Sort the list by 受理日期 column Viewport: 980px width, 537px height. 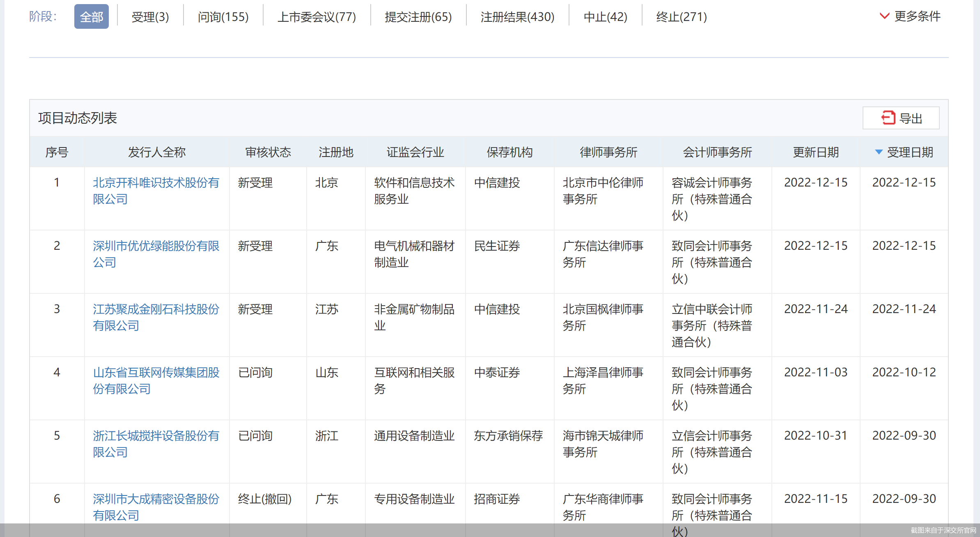(x=909, y=152)
